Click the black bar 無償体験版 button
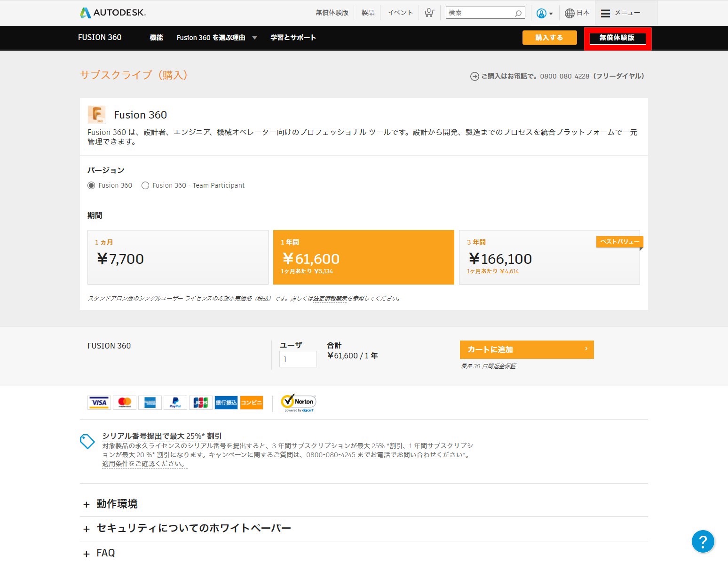The image size is (728, 563). point(617,38)
